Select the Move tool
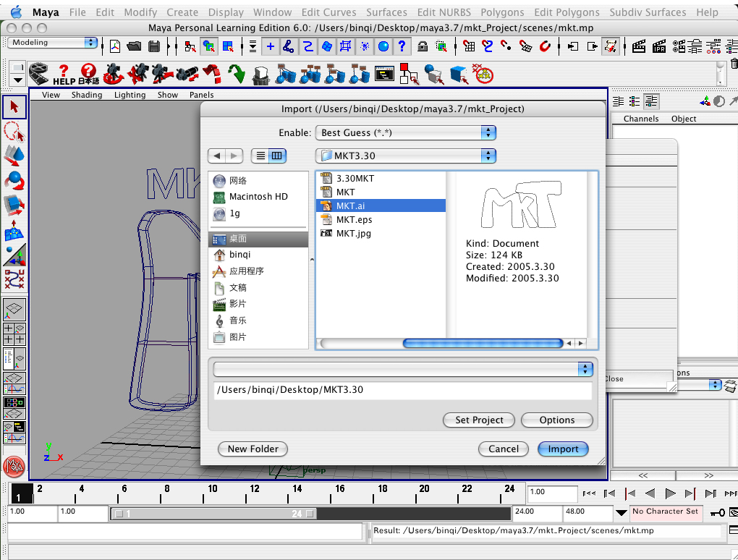The width and height of the screenshot is (738, 560). pos(14,156)
